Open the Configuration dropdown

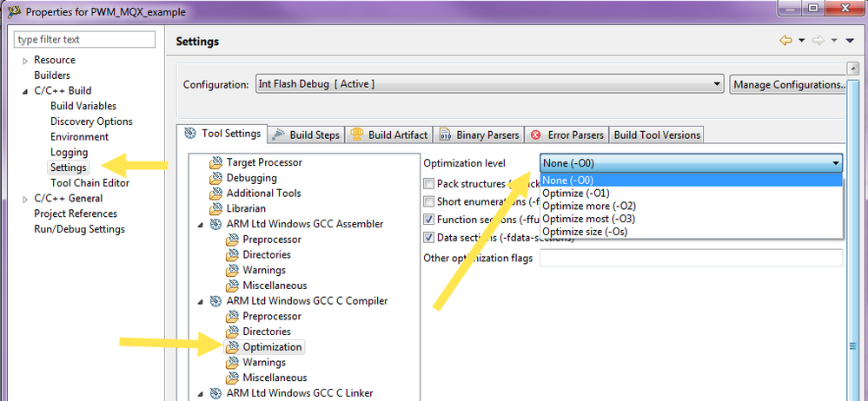[490, 84]
